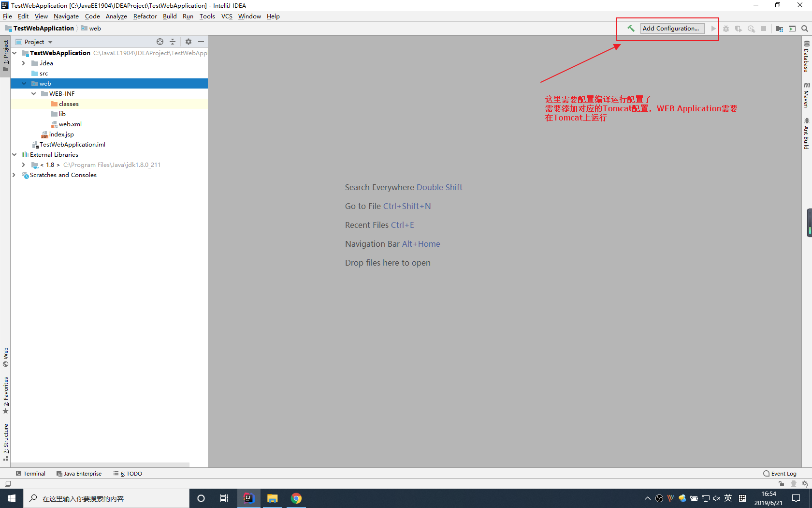Image resolution: width=812 pixels, height=508 pixels.
Task: Open the Project Structure icon
Action: pos(780,29)
